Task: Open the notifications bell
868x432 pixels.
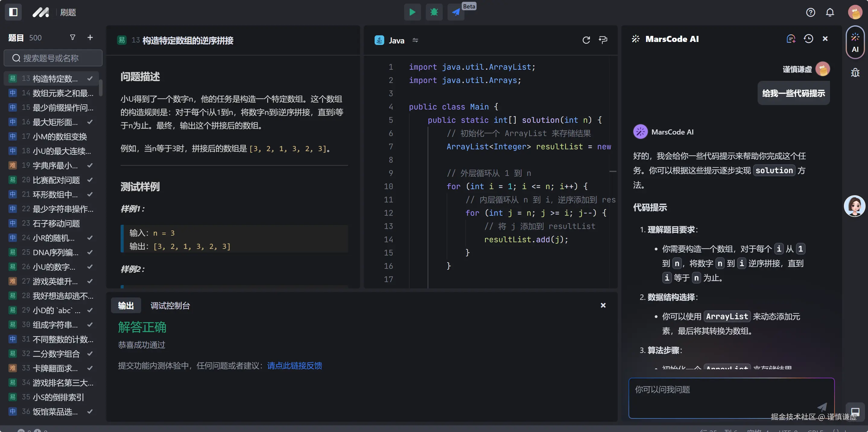Action: point(830,12)
